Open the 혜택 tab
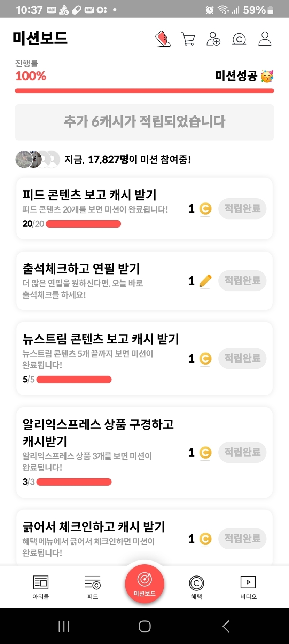 pos(196,587)
